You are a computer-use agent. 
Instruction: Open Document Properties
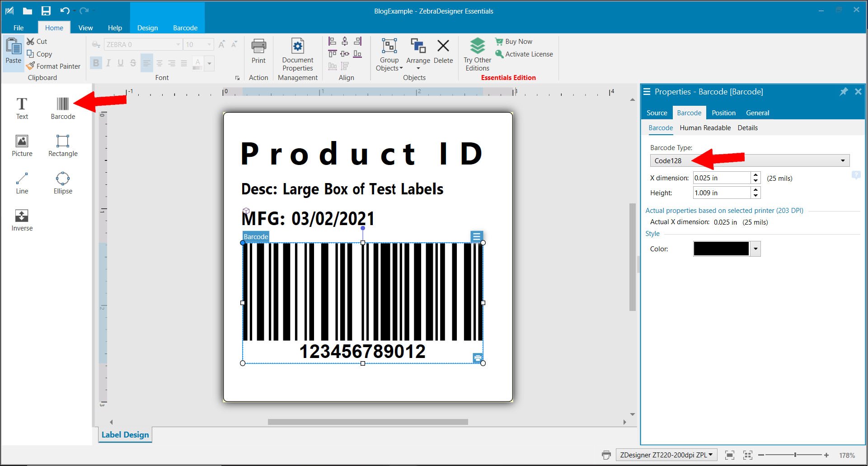[x=297, y=55]
